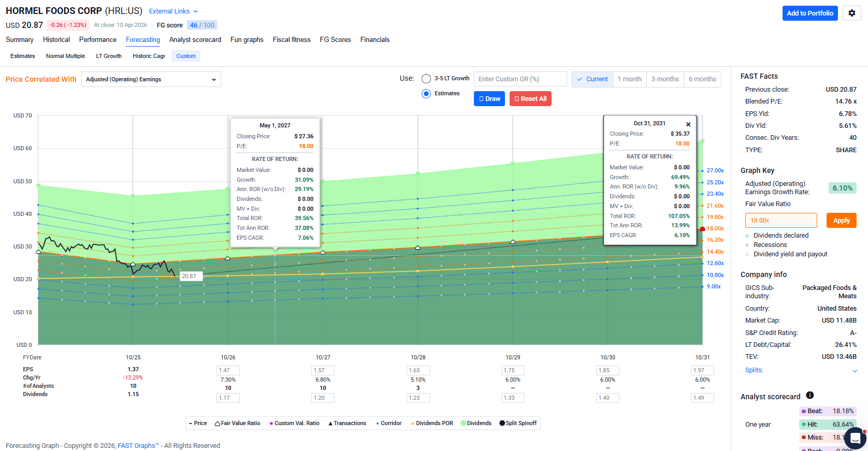
Task: Click the Analyst scorecard info icon
Action: pos(810,396)
